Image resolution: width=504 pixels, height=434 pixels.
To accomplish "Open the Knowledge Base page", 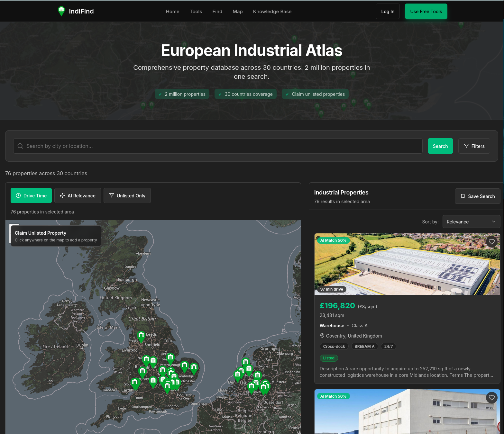I will (272, 11).
